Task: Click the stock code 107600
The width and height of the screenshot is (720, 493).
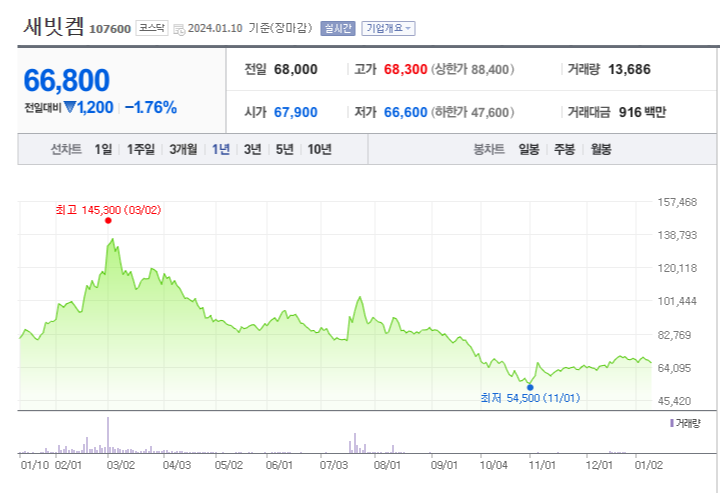Action: 110,29
